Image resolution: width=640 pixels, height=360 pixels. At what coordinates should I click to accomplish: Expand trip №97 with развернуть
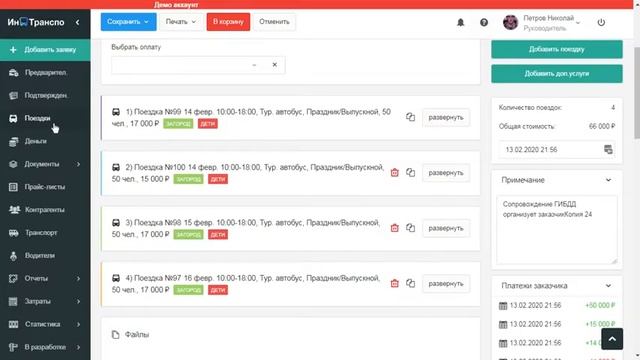pyautogui.click(x=446, y=284)
